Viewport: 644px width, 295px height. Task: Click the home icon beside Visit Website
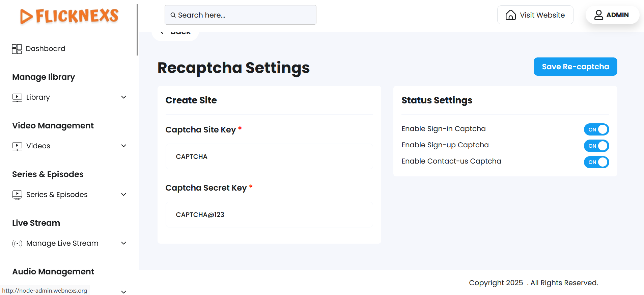[510, 15]
